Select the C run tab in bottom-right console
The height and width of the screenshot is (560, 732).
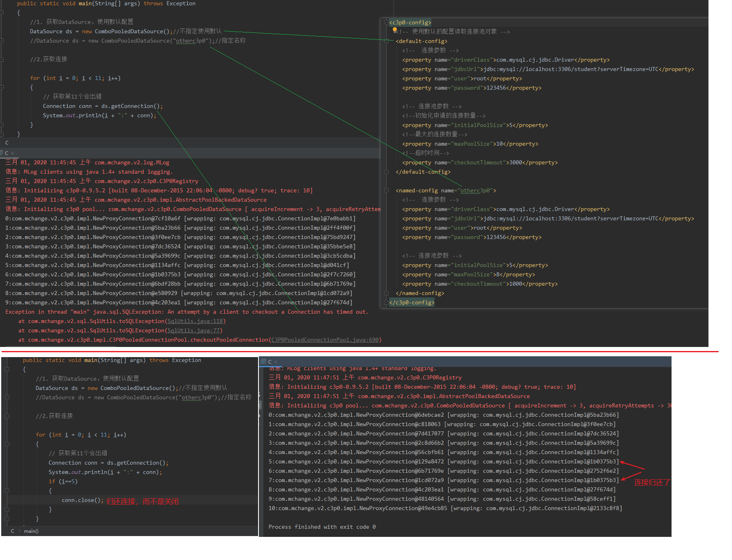(270, 362)
